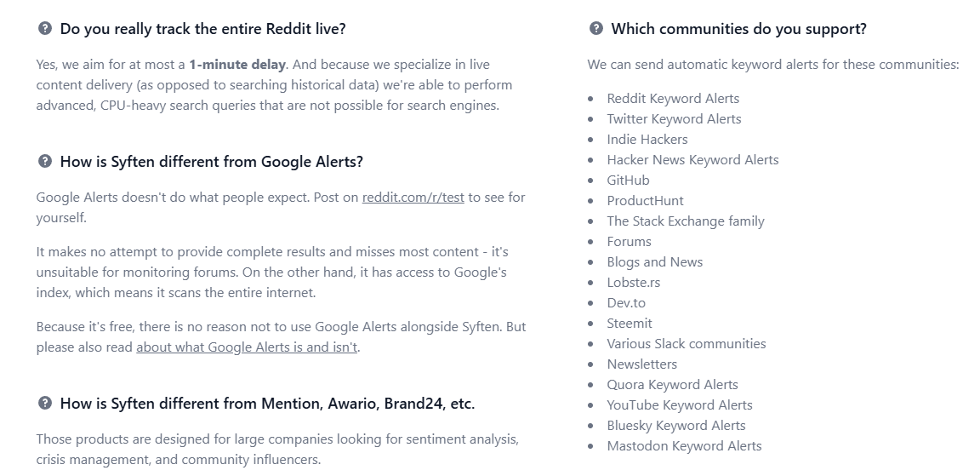Click Mastodon Keyword Alerts item
The height and width of the screenshot is (476, 980).
(x=684, y=446)
